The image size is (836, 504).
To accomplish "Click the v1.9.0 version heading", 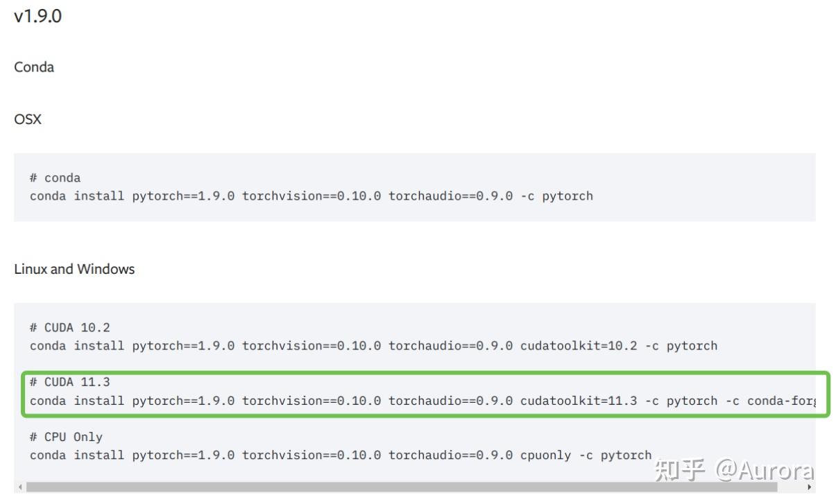I will pos(37,17).
